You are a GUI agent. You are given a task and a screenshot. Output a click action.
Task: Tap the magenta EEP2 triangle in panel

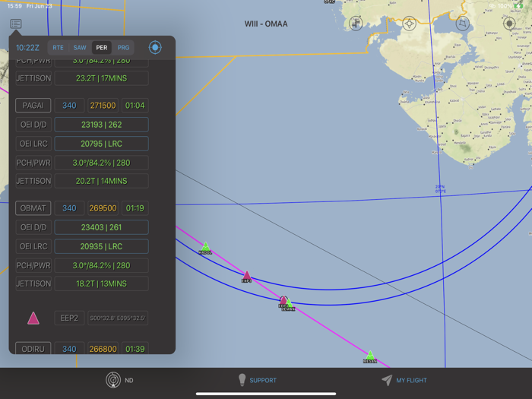coord(33,318)
